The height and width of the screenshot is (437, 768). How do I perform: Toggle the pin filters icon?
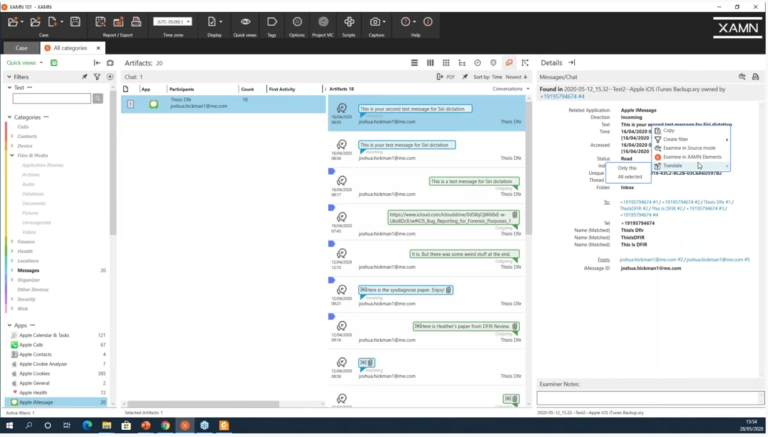(84, 77)
